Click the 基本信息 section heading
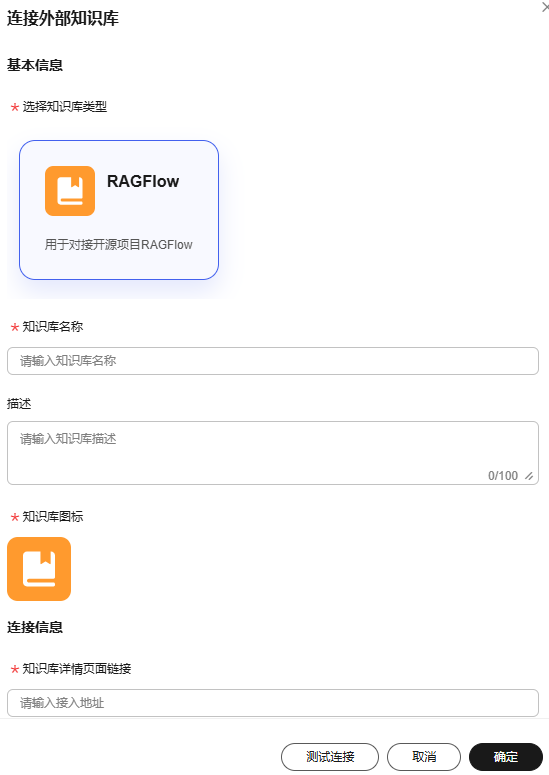 tap(35, 65)
